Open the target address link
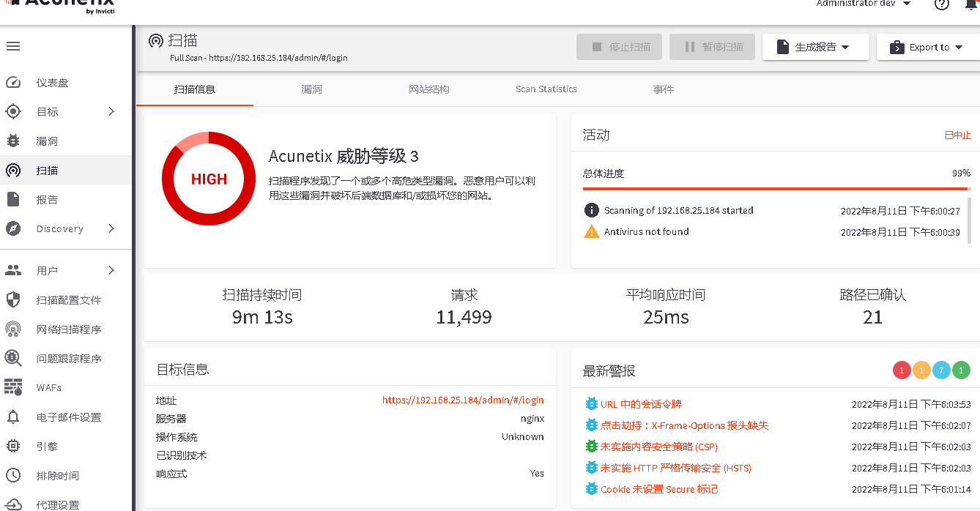Viewport: 980px width, 511px height. coord(463,400)
